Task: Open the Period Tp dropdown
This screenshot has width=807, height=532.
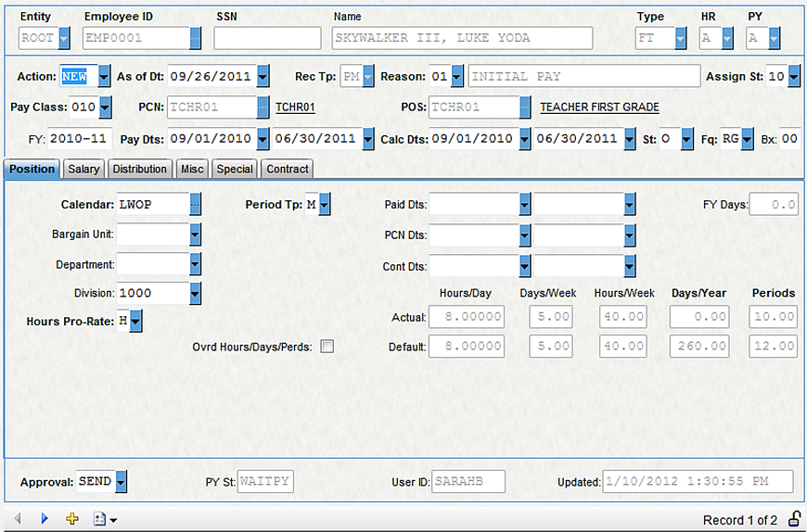Action: point(325,205)
